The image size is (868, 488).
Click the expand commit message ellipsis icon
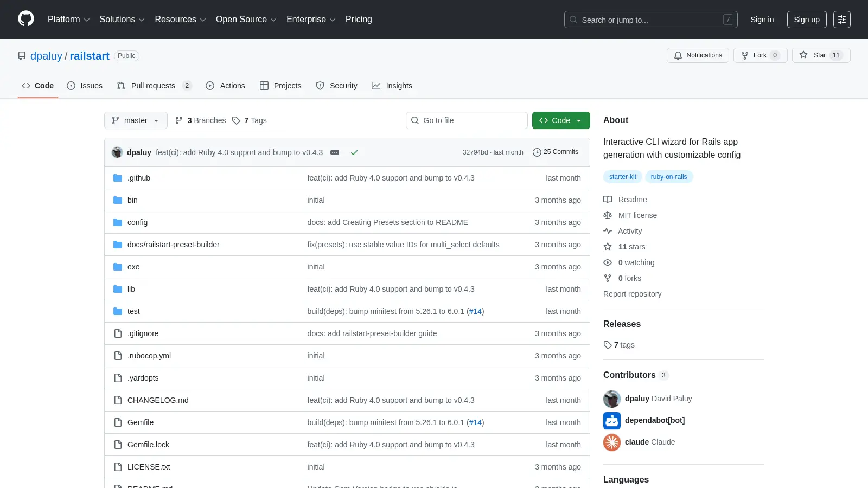(x=335, y=152)
